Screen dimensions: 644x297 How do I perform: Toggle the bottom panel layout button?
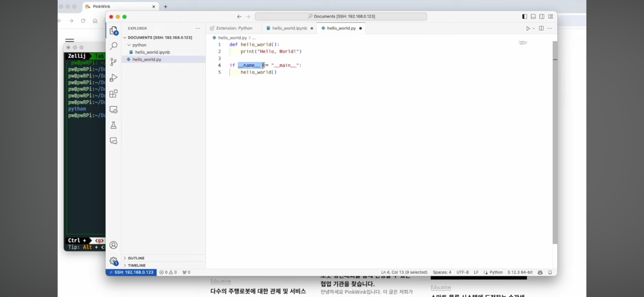[533, 16]
